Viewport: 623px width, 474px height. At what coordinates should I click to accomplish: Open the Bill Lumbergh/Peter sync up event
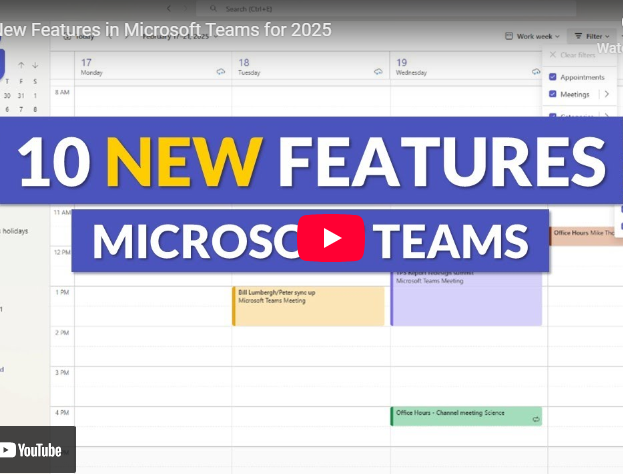[308, 306]
